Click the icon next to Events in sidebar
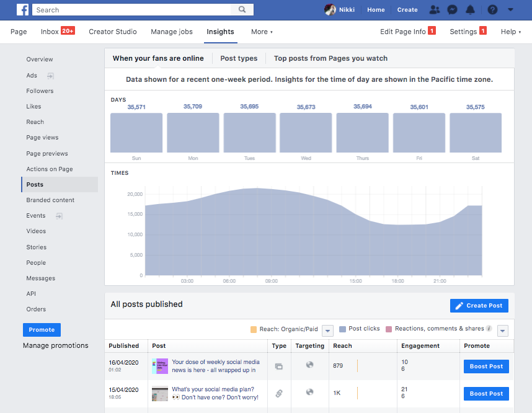The width and height of the screenshot is (532, 413). click(x=59, y=216)
